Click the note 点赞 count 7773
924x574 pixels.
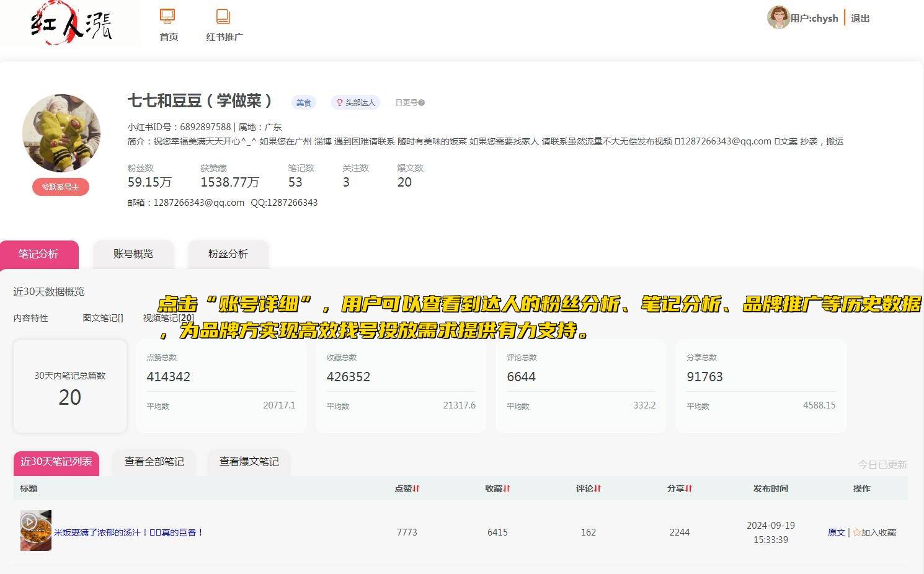point(407,532)
